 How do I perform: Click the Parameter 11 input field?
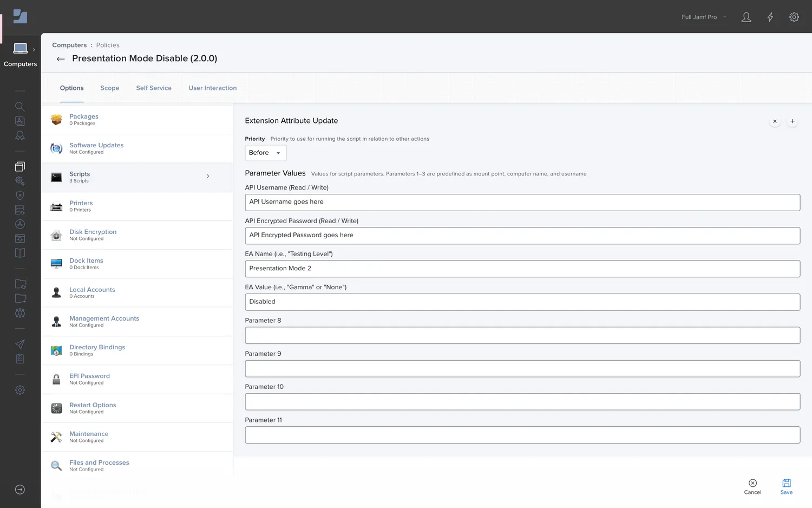pyautogui.click(x=522, y=435)
